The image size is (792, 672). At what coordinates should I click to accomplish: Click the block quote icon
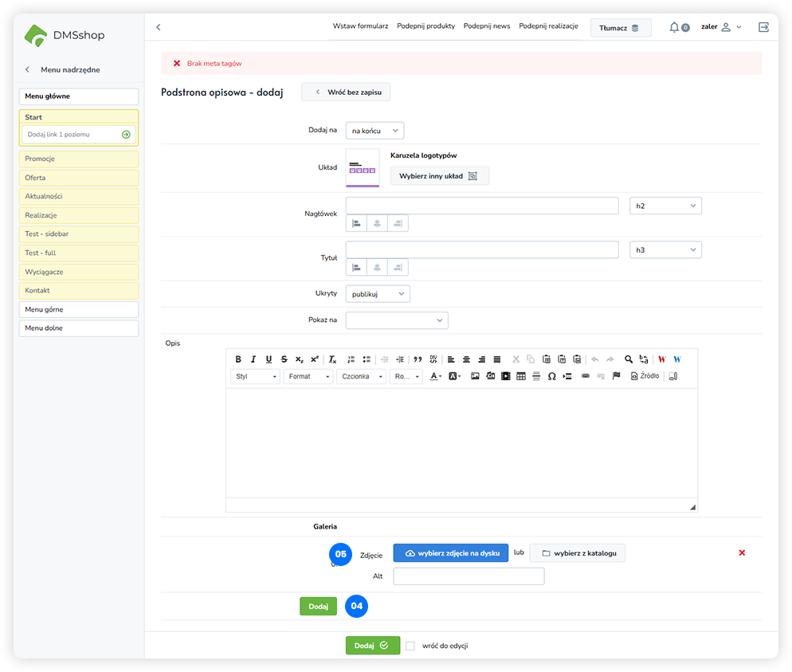point(418,360)
